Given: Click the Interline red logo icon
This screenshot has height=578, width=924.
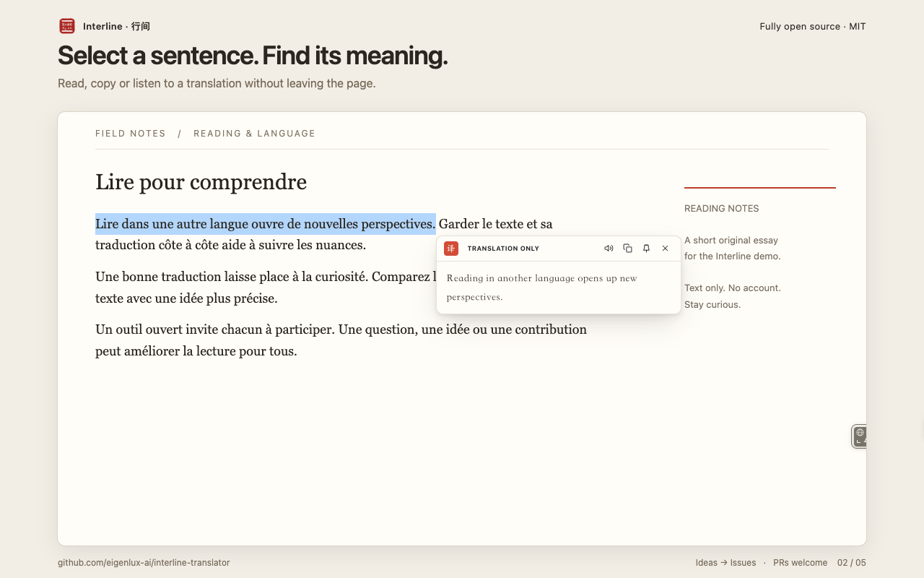Looking at the screenshot, I should tap(67, 26).
